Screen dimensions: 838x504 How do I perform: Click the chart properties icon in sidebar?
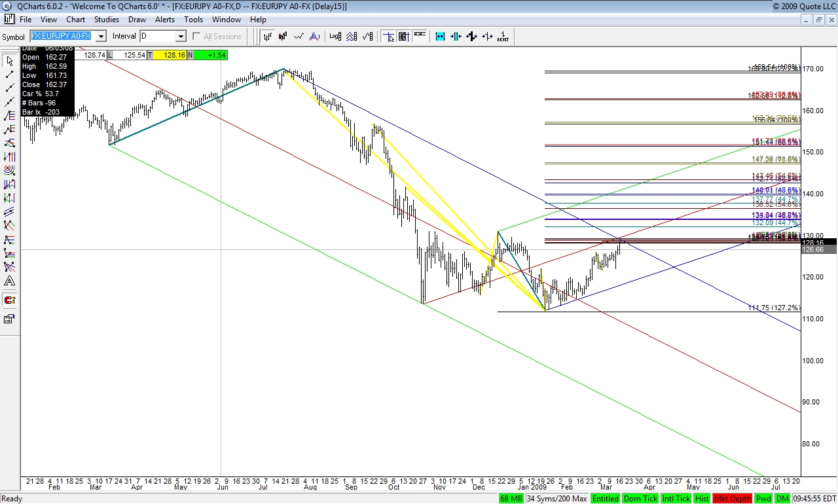tap(9, 319)
